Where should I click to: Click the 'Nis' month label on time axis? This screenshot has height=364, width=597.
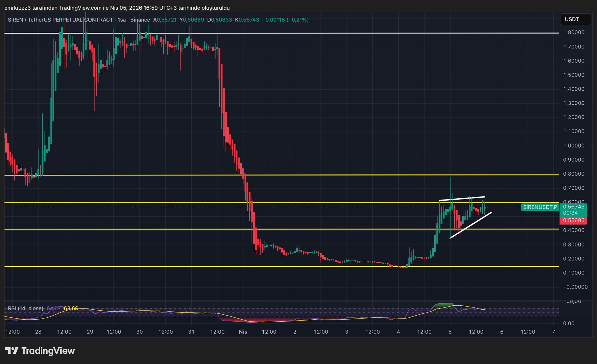tap(243, 332)
